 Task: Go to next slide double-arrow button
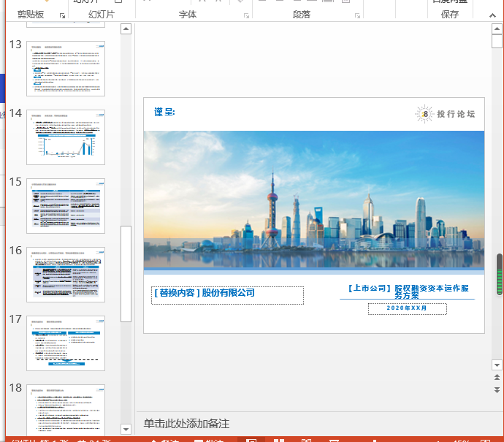[497, 389]
